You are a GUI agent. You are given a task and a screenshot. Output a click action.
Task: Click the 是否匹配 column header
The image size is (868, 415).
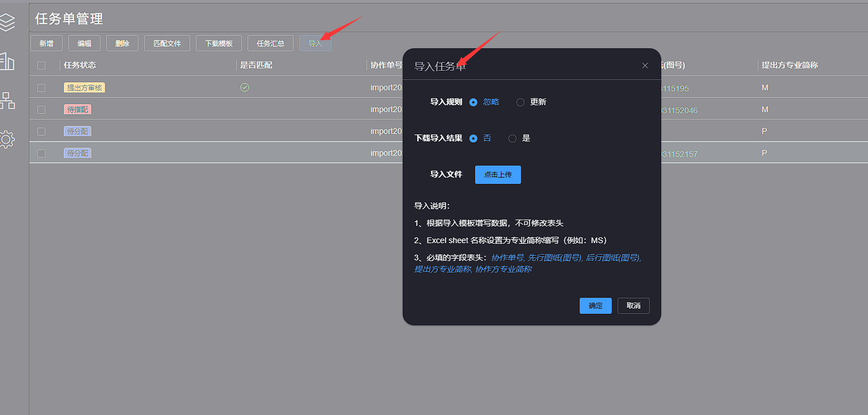(x=256, y=66)
